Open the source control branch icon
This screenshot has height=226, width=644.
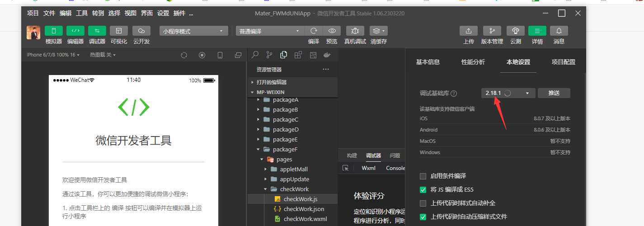269,55
